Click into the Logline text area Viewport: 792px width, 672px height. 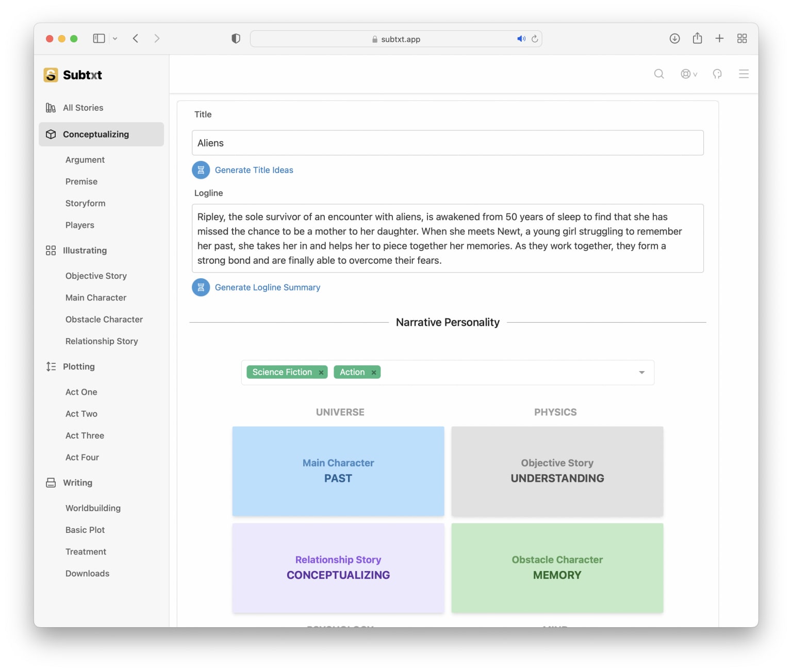point(448,239)
